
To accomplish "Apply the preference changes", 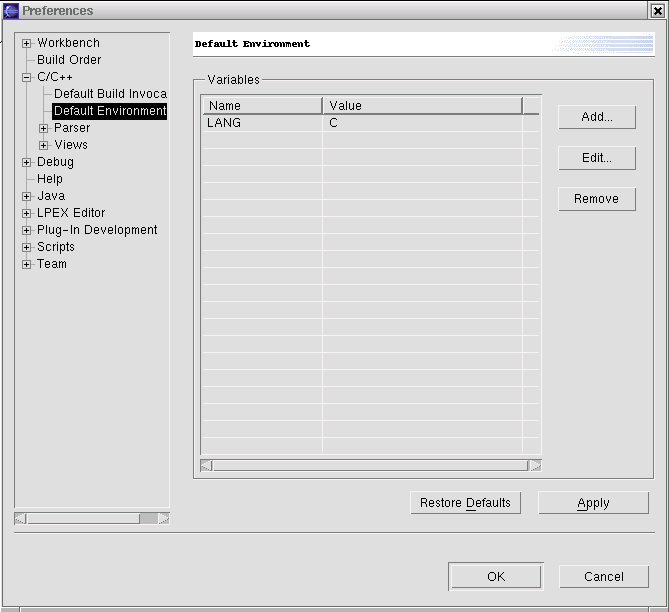I will point(593,503).
